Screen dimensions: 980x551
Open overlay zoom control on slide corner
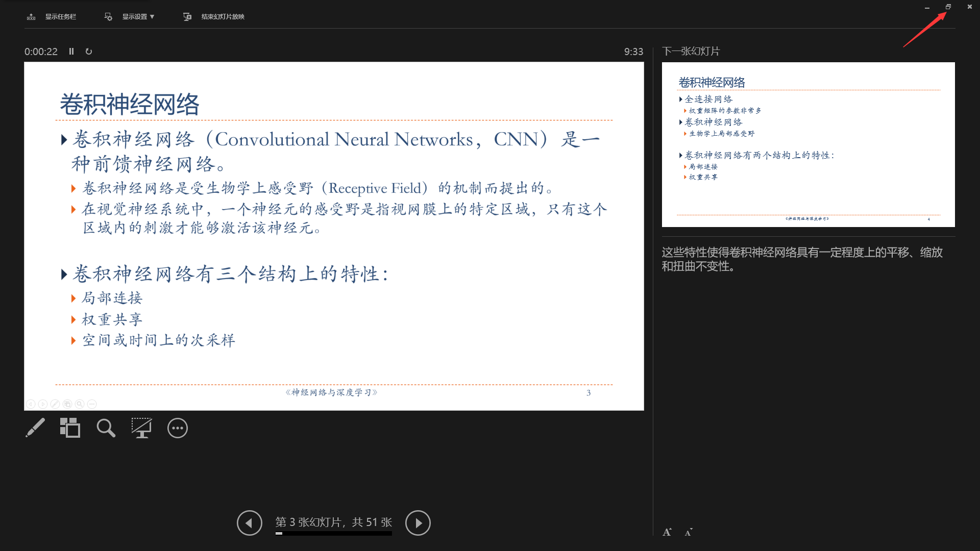pos(79,404)
